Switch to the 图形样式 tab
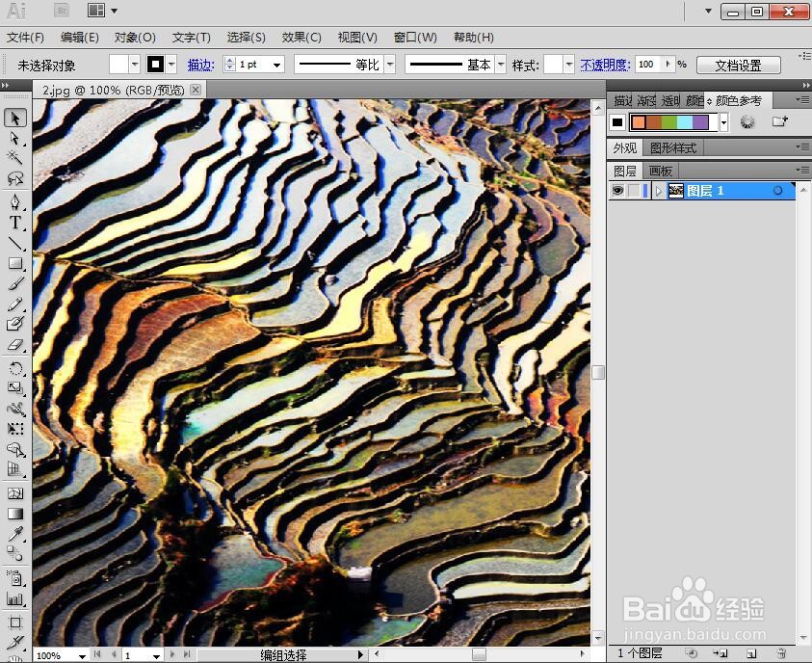 click(672, 148)
